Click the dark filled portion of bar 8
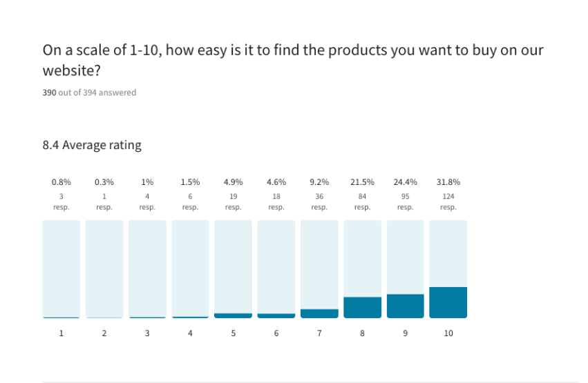 tap(362, 308)
